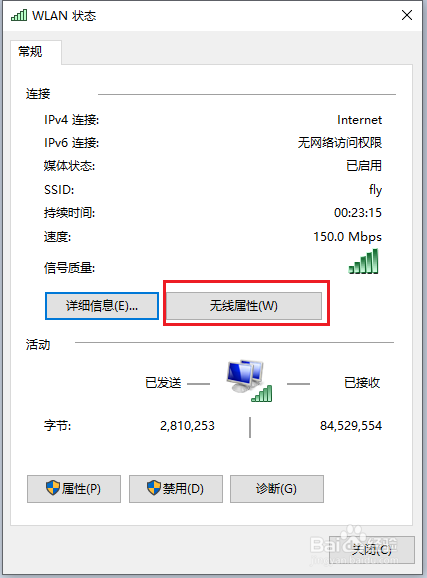The height and width of the screenshot is (578, 427).
Task: Click the WLAN signal icon in title bar
Action: coord(19,15)
